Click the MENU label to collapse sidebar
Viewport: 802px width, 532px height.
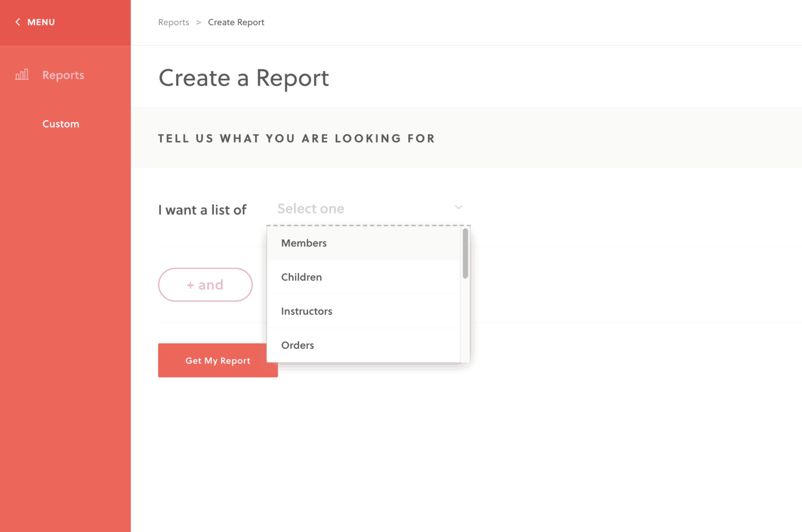(x=41, y=22)
